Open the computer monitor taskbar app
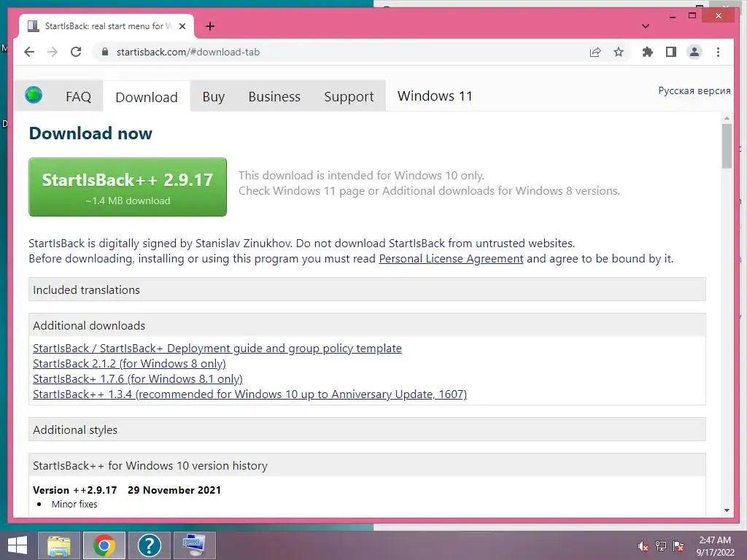 click(194, 545)
